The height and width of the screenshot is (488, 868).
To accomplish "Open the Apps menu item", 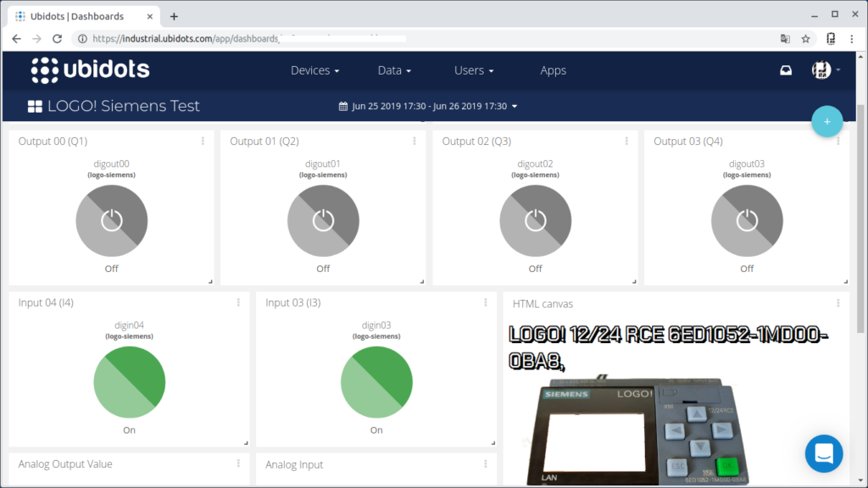I will click(553, 70).
